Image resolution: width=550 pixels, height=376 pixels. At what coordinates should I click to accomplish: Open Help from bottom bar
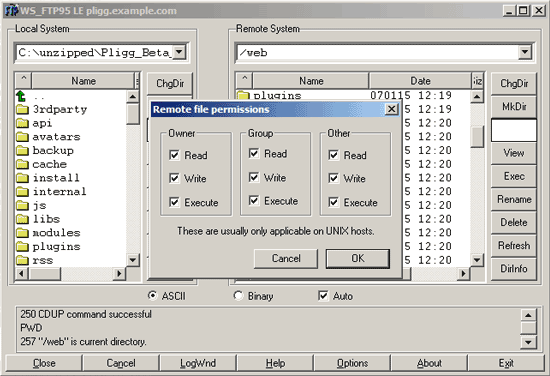tap(275, 363)
